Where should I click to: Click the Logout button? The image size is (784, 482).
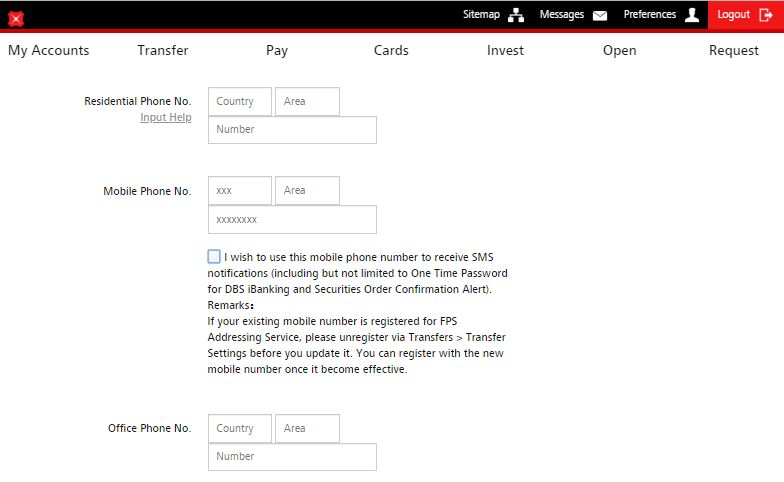point(745,15)
